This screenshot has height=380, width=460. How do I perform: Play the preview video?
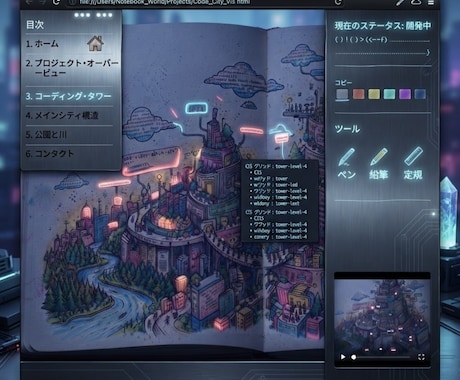click(x=343, y=357)
